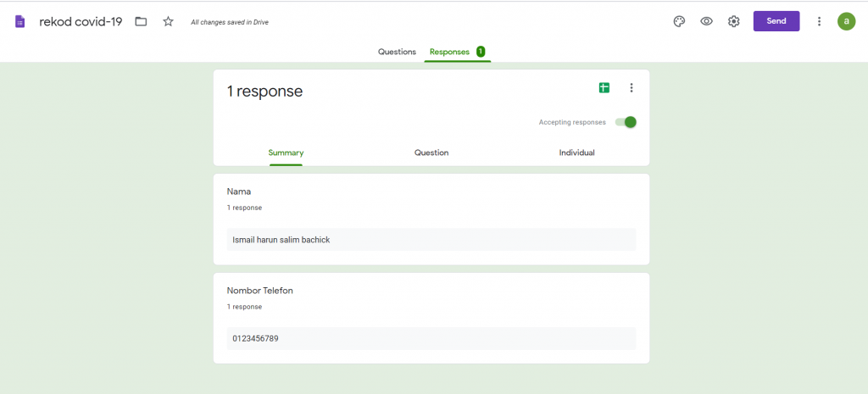The width and height of the screenshot is (868, 394).
Task: Click the form title rekod covid-19
Action: (81, 21)
